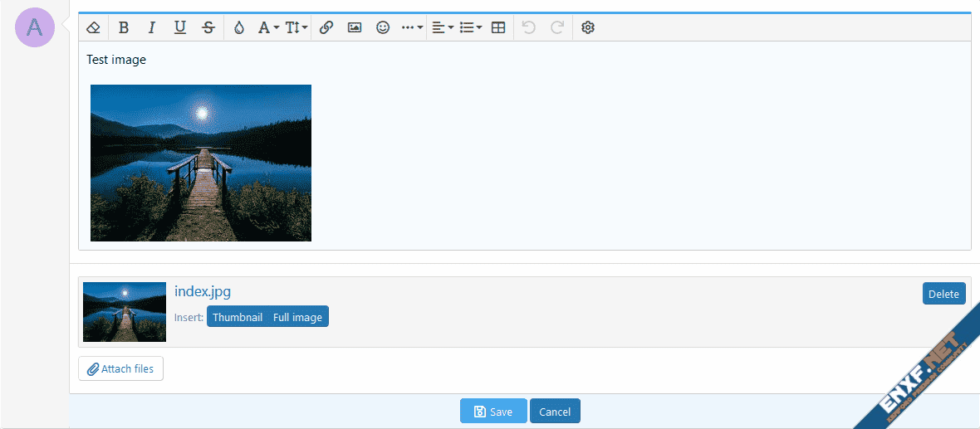Expand the font family dropdown
Screen dimensions: 980x429
[x=268, y=27]
